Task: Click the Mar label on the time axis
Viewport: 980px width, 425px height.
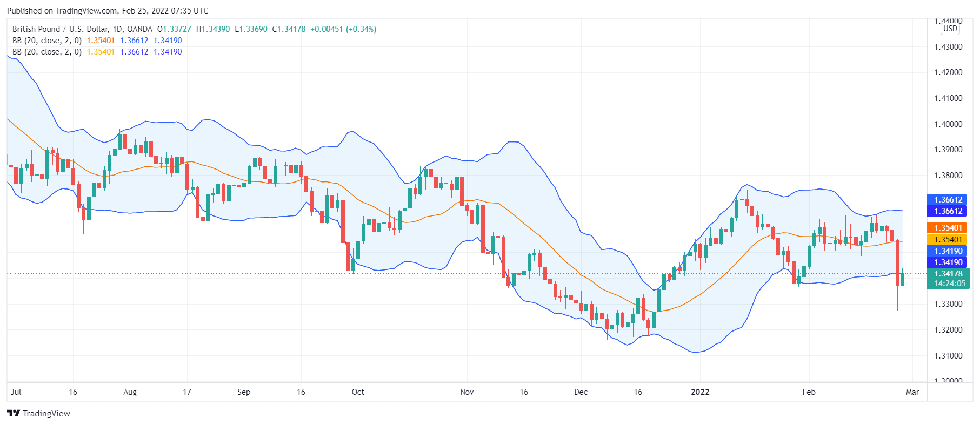Action: [912, 392]
